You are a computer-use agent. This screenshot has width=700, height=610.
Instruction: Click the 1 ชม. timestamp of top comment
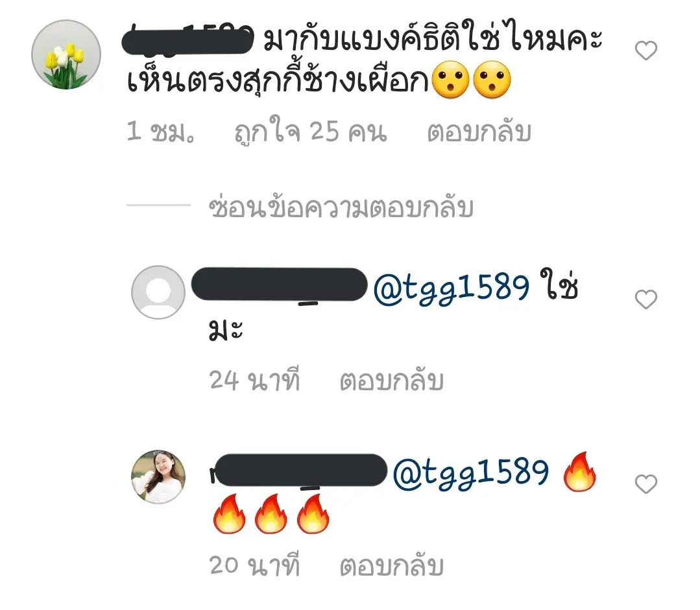[x=161, y=132]
